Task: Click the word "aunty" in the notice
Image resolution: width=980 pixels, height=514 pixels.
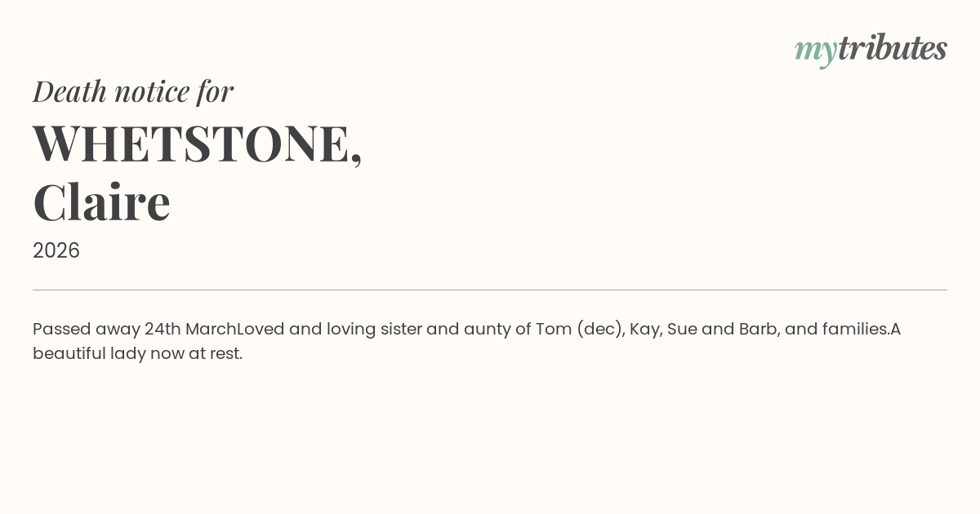Action: coord(486,330)
